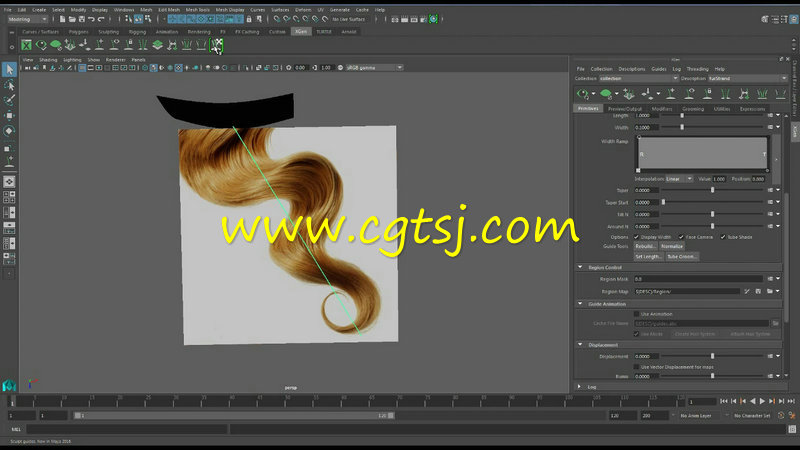Viewport: 800px width, 450px height.
Task: Toggle auto keyframe icon near character set
Action: tap(781, 416)
